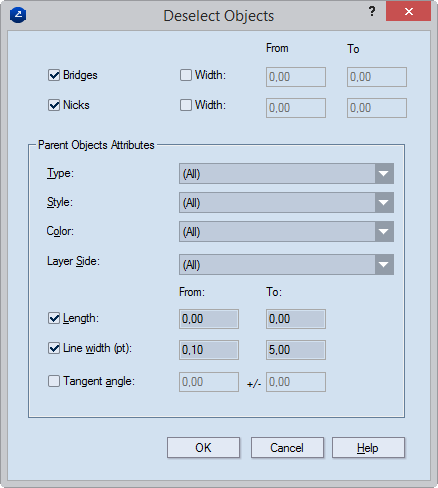This screenshot has height=488, width=438.
Task: Toggle the Line width (pt) checkbox
Action: [54, 348]
